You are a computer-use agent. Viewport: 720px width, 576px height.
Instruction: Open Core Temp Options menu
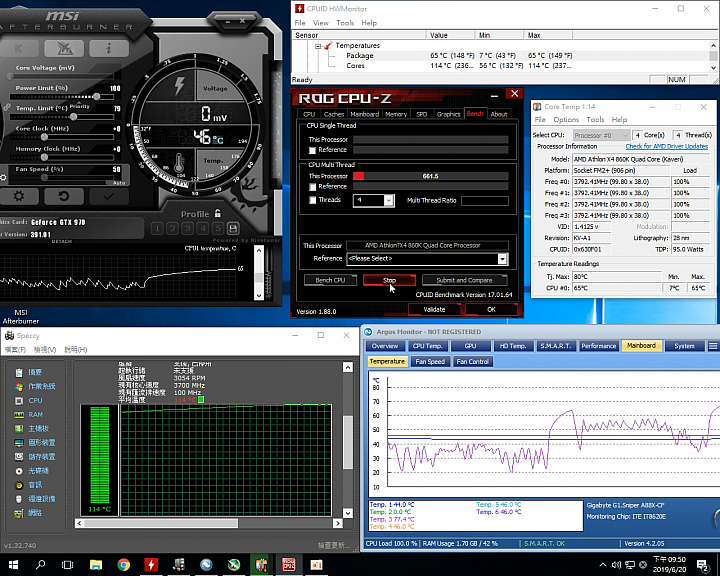[566, 119]
